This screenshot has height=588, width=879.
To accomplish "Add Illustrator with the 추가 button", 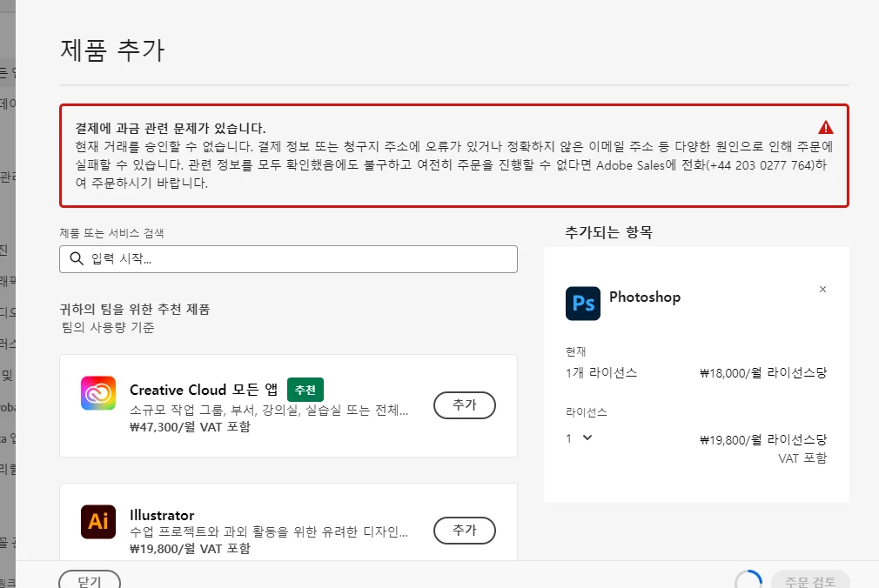I will click(x=464, y=531).
